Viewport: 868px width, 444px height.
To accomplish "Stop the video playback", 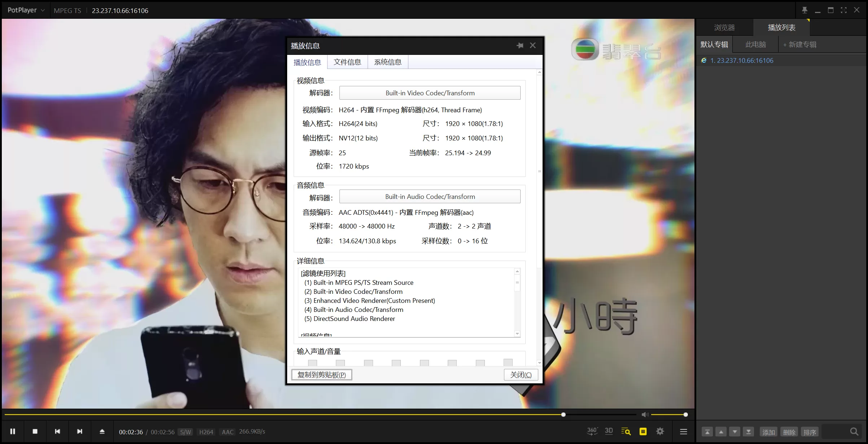I will click(x=35, y=431).
